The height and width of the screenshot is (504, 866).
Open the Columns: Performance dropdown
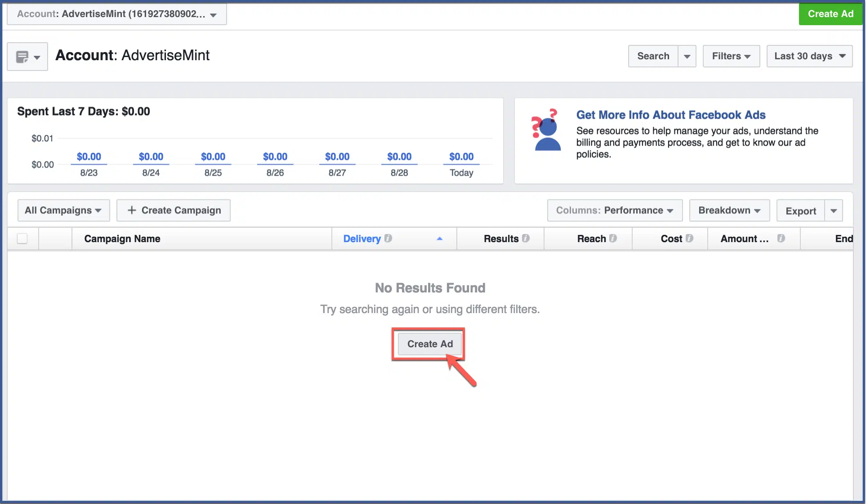[x=614, y=210]
